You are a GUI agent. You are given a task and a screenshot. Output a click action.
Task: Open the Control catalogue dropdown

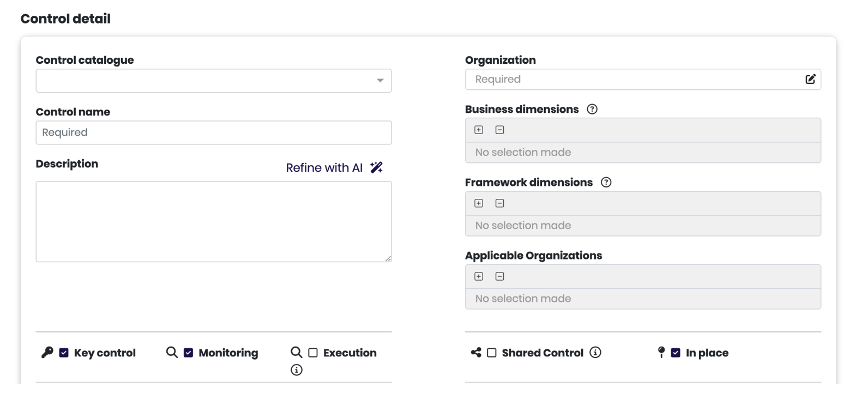pos(214,81)
